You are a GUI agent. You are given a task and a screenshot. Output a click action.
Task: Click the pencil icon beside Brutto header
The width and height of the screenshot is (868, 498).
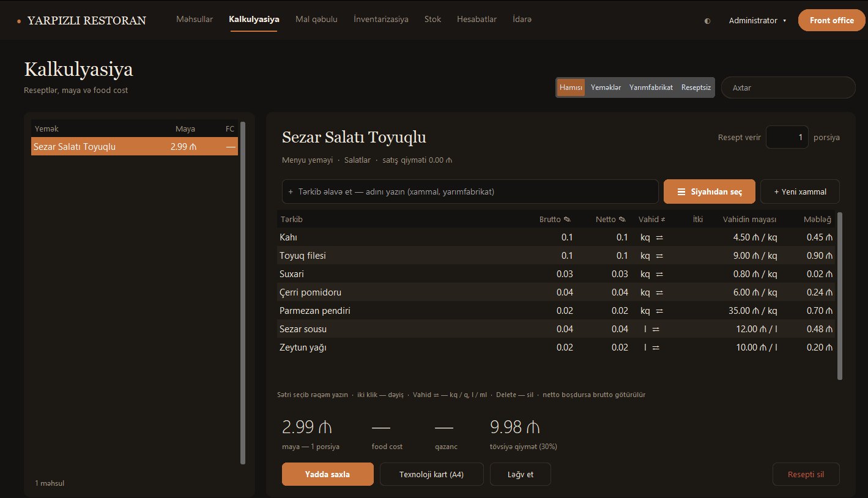coord(567,219)
